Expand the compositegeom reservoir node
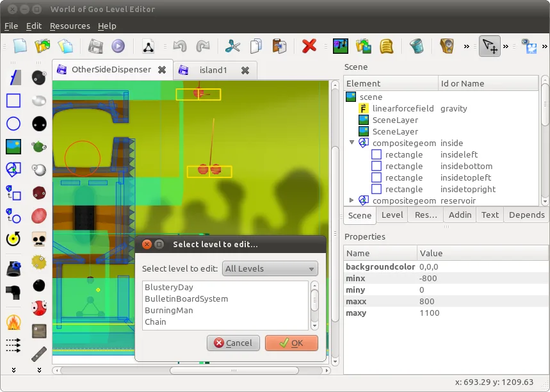Image resolution: width=550 pixels, height=392 pixels. click(x=352, y=200)
